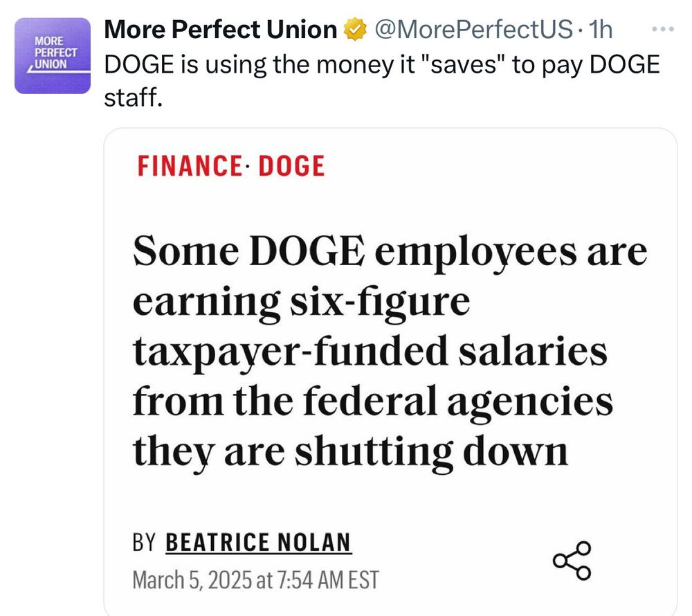Open the More Perfect Union display name
Image resolution: width=692 pixels, height=616 pixels.
pos(219,30)
